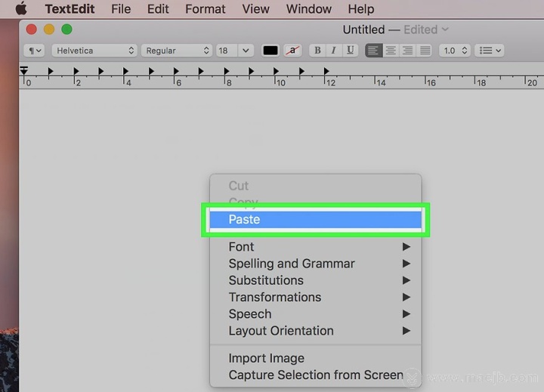The height and width of the screenshot is (392, 544).
Task: Choose Import Image from context menu
Action: pos(316,358)
